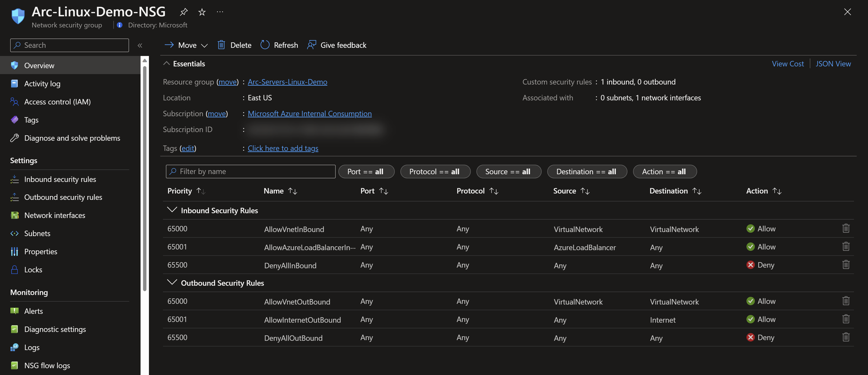Focus the Filter by name field
This screenshot has width=868, height=375.
coord(250,172)
